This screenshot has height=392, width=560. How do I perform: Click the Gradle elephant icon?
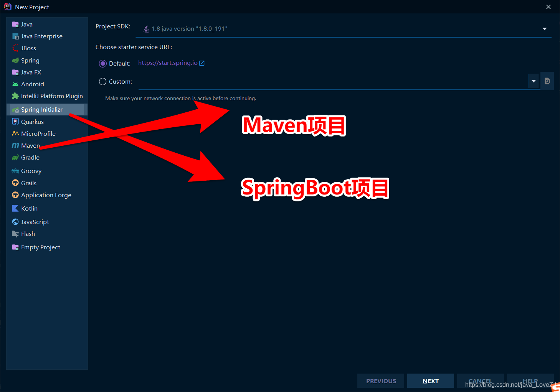(15, 157)
